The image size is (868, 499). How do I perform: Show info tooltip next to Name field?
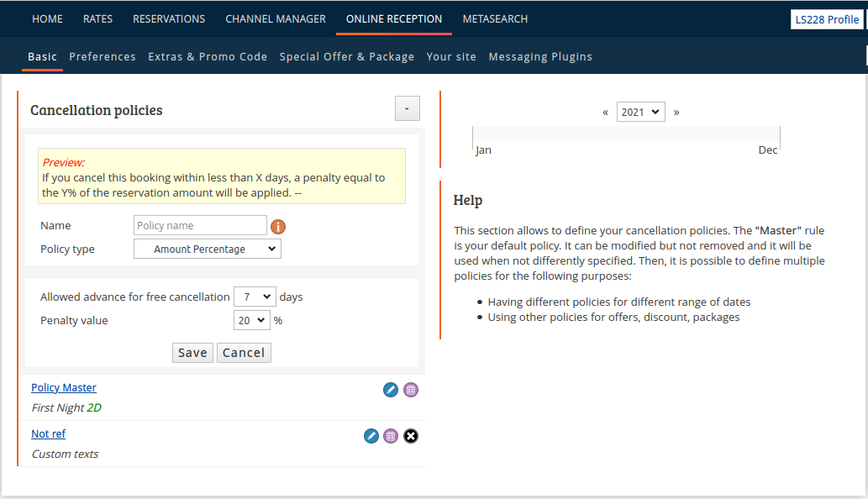278,226
